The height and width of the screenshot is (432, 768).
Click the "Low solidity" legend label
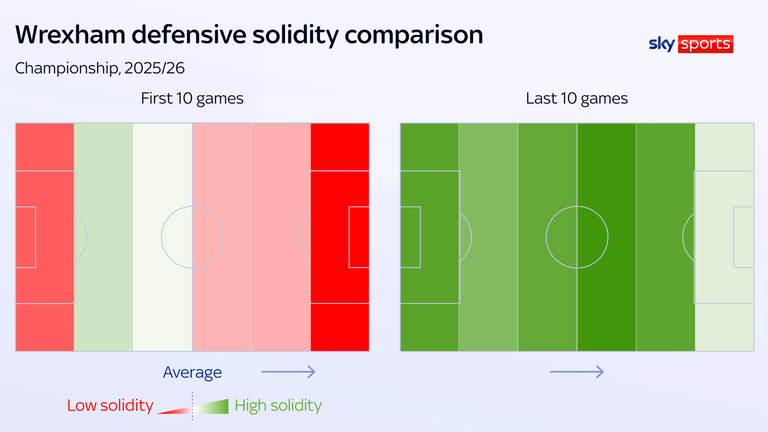pyautogui.click(x=110, y=406)
